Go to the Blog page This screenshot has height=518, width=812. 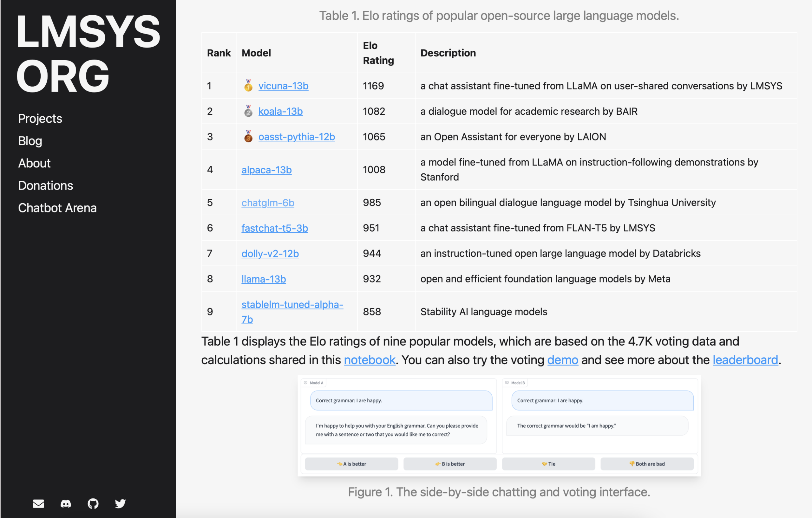tap(30, 141)
